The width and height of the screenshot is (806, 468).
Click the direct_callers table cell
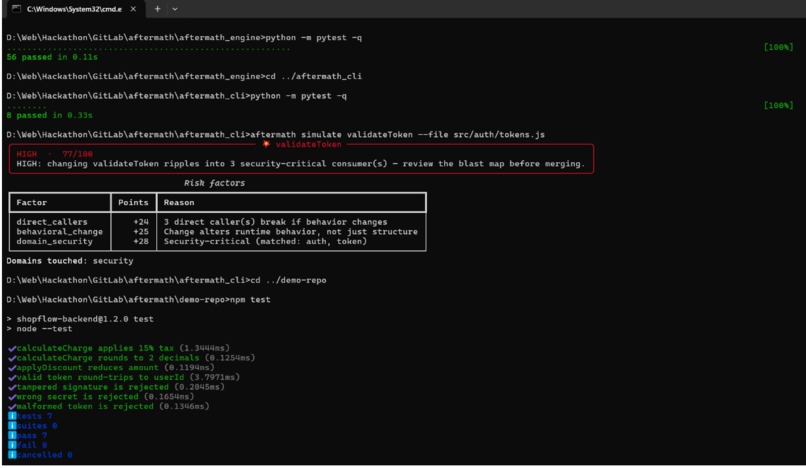click(x=52, y=222)
